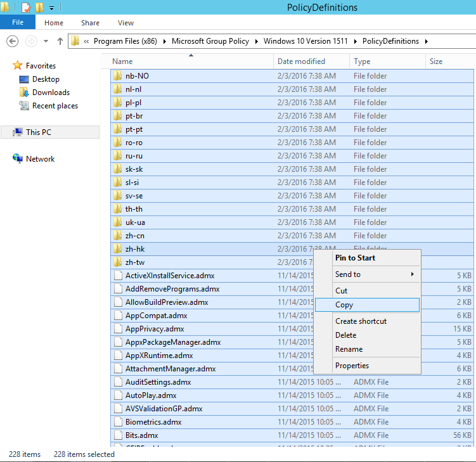The width and height of the screenshot is (476, 462).
Task: Expand arrow after Microsoft Group Policy breadcrumb
Action: click(257, 41)
